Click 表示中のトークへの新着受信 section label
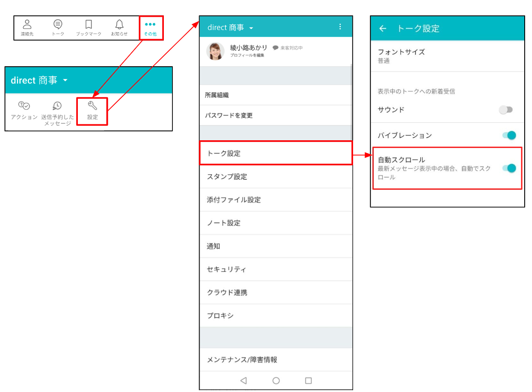 click(x=416, y=91)
